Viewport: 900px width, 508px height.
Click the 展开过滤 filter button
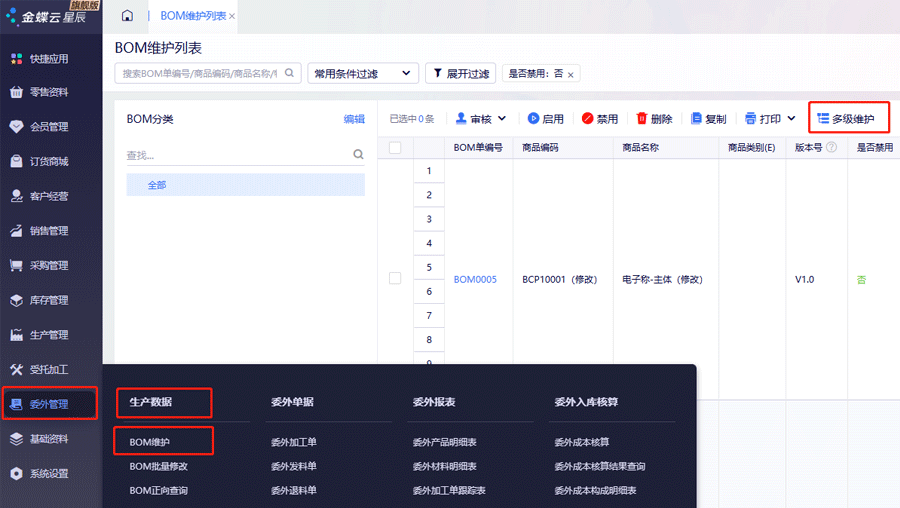coord(461,73)
